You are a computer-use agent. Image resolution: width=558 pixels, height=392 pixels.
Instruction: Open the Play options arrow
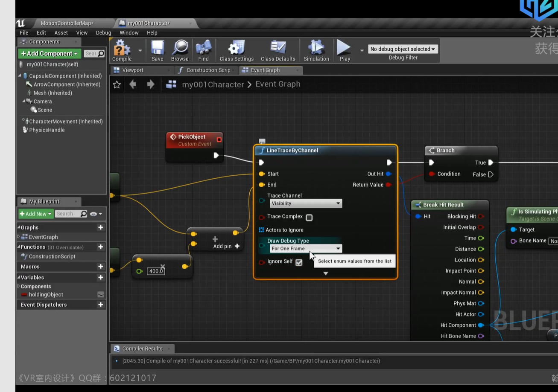point(362,50)
